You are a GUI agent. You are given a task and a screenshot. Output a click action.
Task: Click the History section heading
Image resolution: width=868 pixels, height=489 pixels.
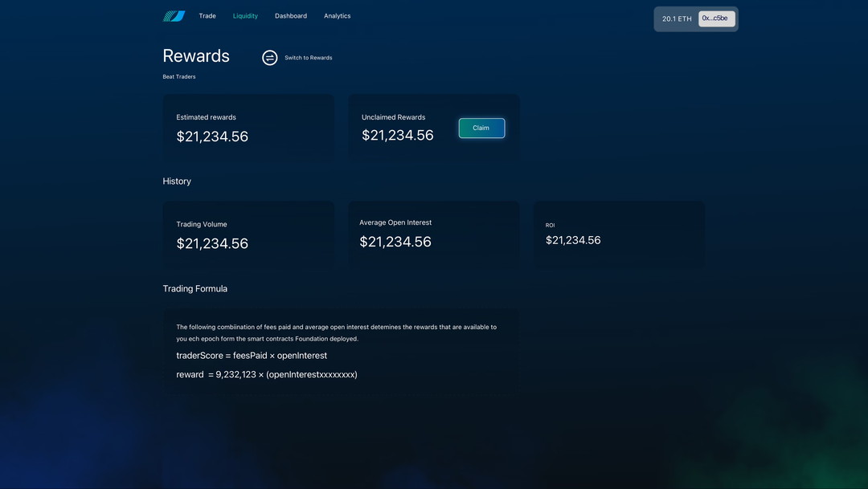(x=177, y=181)
